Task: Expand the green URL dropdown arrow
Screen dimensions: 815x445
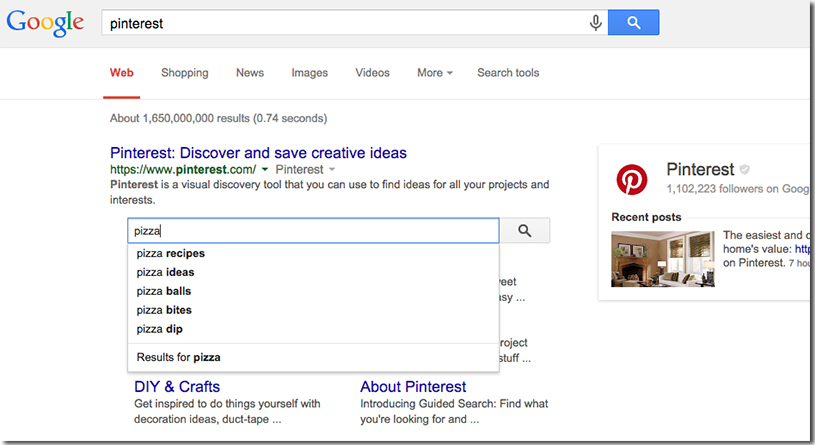Action: click(264, 171)
